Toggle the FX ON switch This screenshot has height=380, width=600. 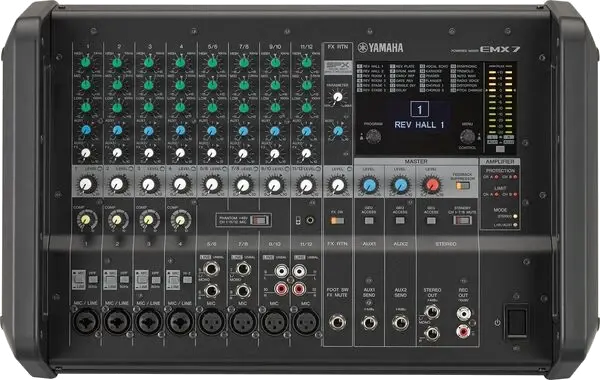point(338,221)
